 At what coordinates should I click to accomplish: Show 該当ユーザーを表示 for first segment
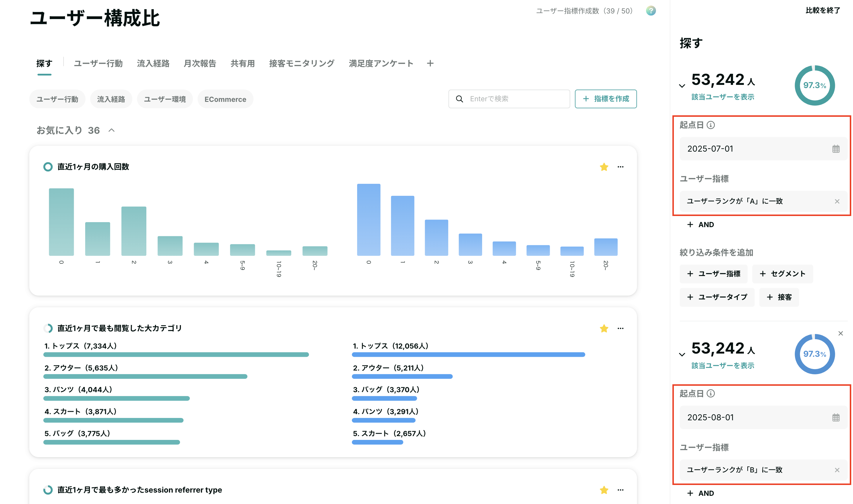[x=723, y=97]
